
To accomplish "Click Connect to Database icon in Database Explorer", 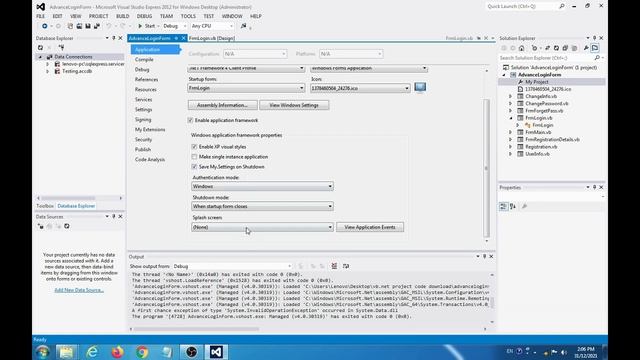I will pos(61,47).
